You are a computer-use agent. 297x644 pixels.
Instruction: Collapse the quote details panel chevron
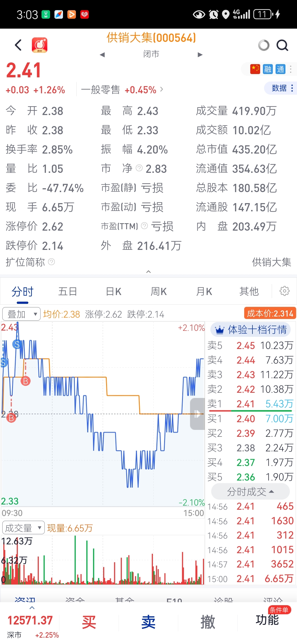coord(148,272)
